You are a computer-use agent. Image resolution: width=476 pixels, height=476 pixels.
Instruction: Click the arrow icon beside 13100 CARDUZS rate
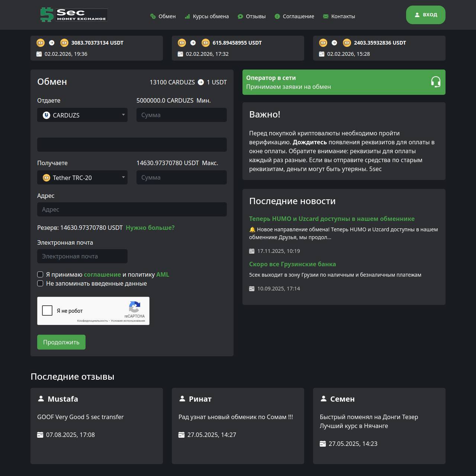(201, 82)
